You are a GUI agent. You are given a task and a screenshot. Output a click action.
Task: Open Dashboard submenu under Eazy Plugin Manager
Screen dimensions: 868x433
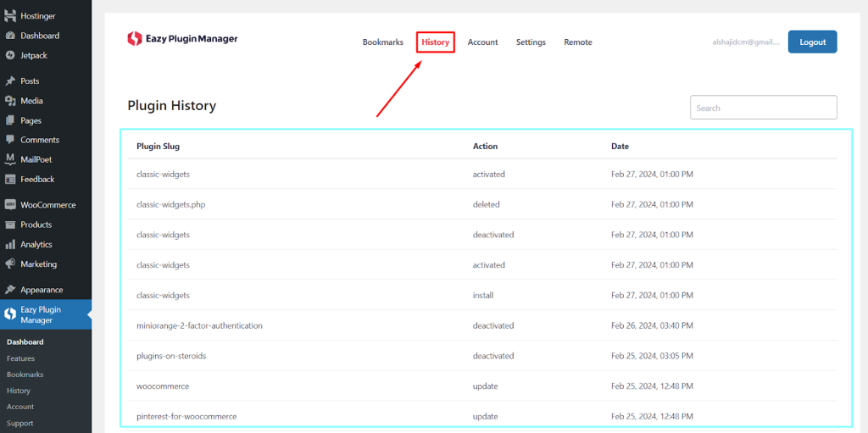tap(25, 342)
